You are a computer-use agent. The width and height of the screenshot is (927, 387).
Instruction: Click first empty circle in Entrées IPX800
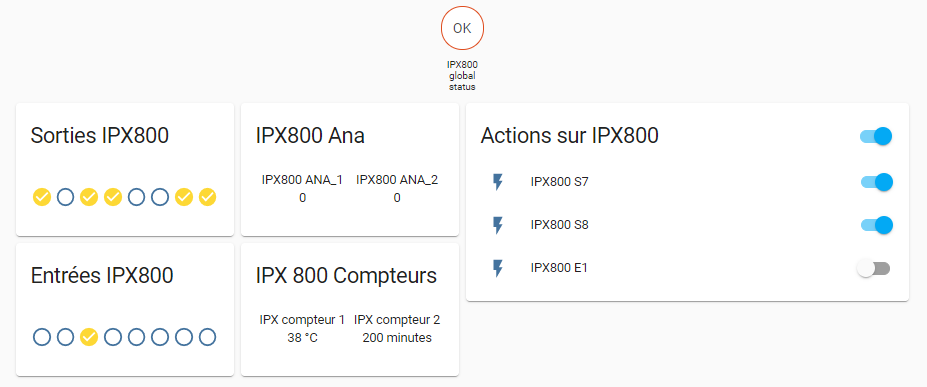(x=41, y=337)
